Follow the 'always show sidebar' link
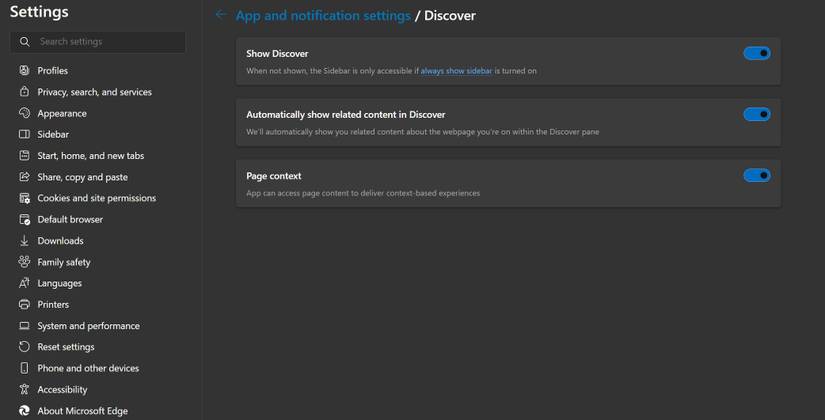 (x=456, y=71)
